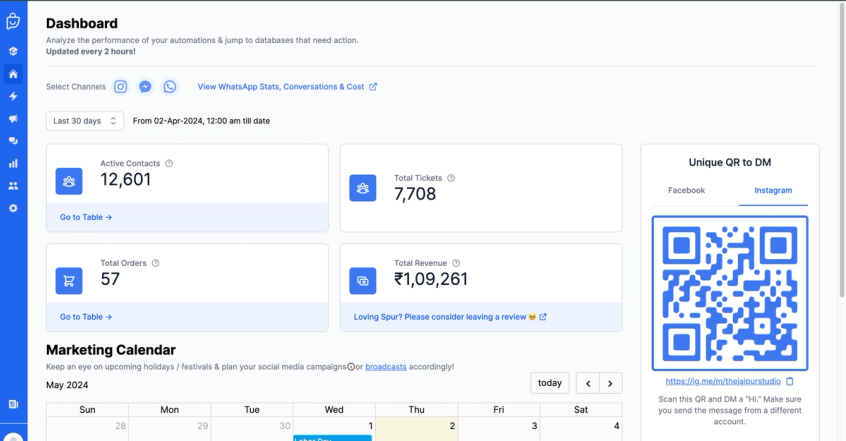This screenshot has width=846, height=441.
Task: Click the Total Revenue money icon
Action: pyautogui.click(x=363, y=281)
